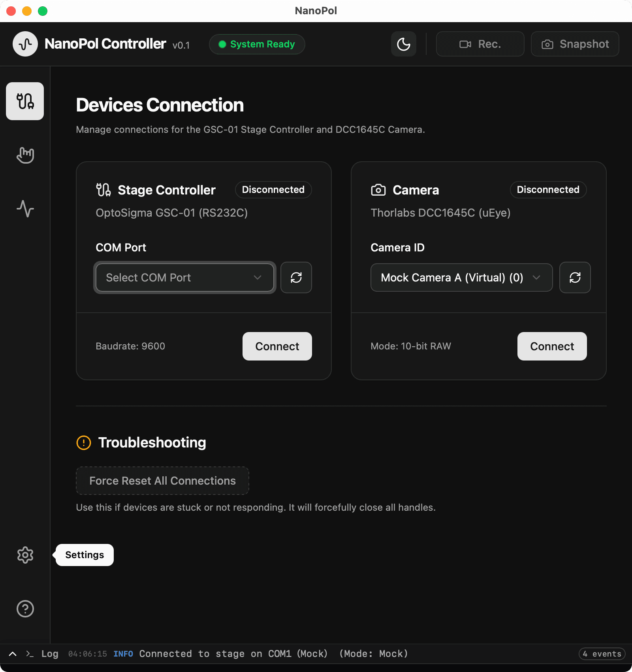The image size is (632, 672).
Task: Open the Help question mark icon
Action: [x=25, y=609]
